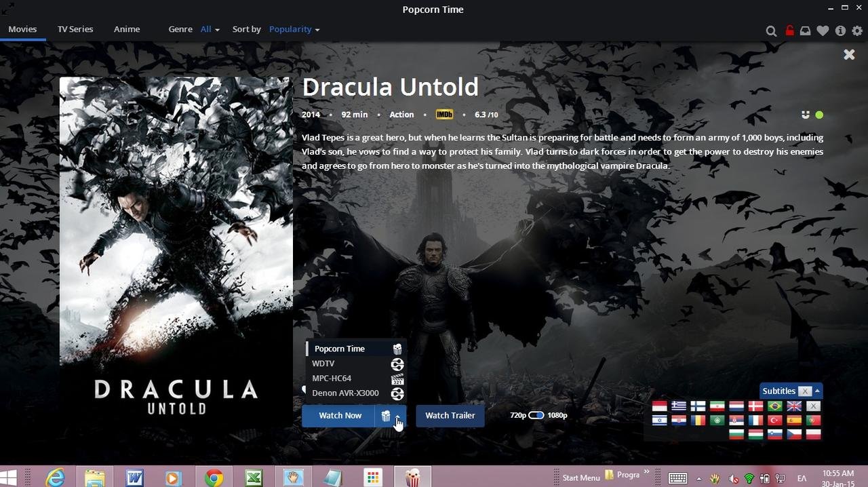
Task: Select UK flag English subtitle
Action: (x=794, y=406)
